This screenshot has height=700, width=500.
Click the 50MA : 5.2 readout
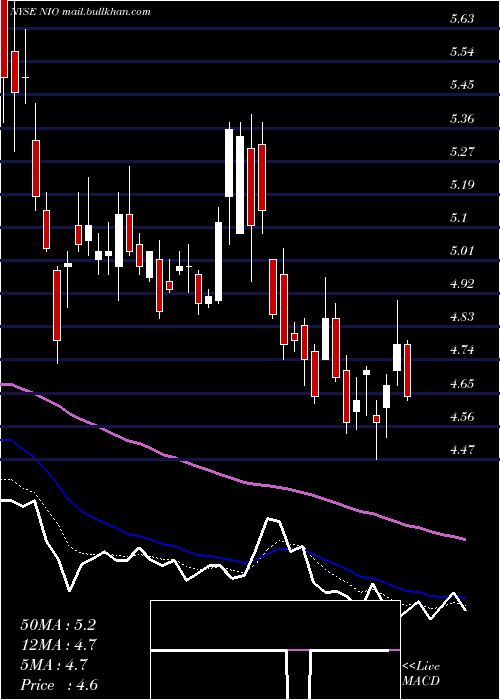58,625
